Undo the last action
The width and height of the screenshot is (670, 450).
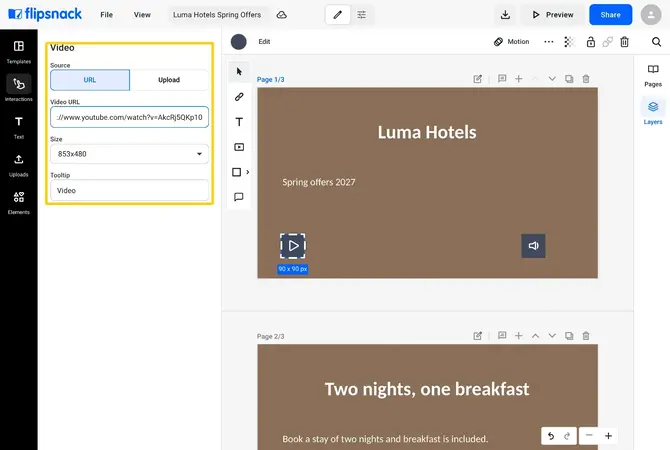pyautogui.click(x=551, y=436)
